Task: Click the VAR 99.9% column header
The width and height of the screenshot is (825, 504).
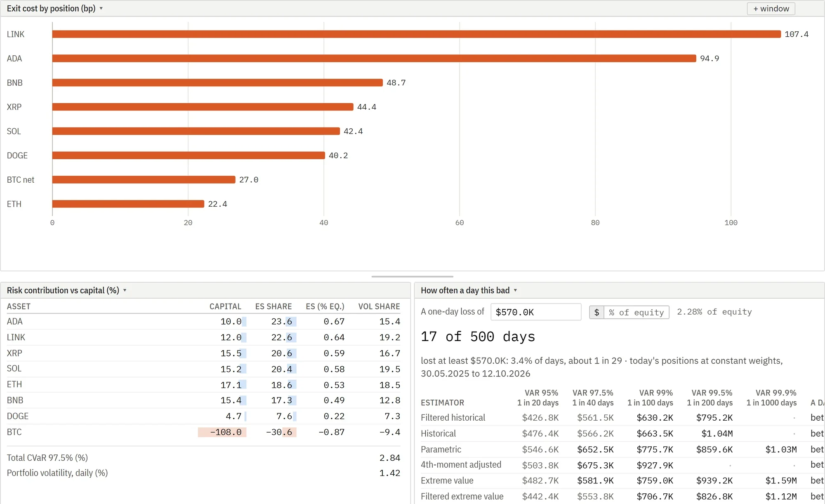Action: [x=771, y=398]
